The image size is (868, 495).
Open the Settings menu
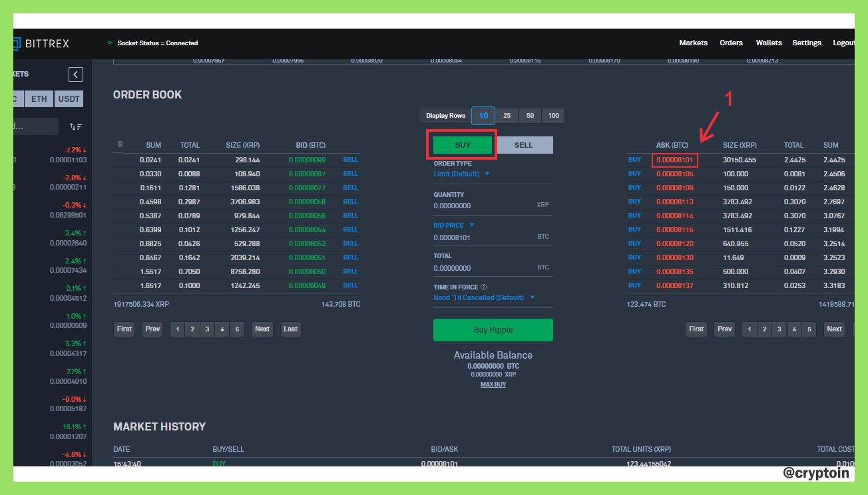tap(807, 43)
